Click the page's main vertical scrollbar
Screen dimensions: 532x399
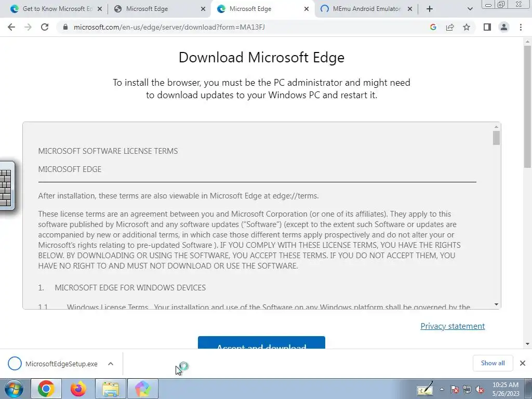pos(527,107)
